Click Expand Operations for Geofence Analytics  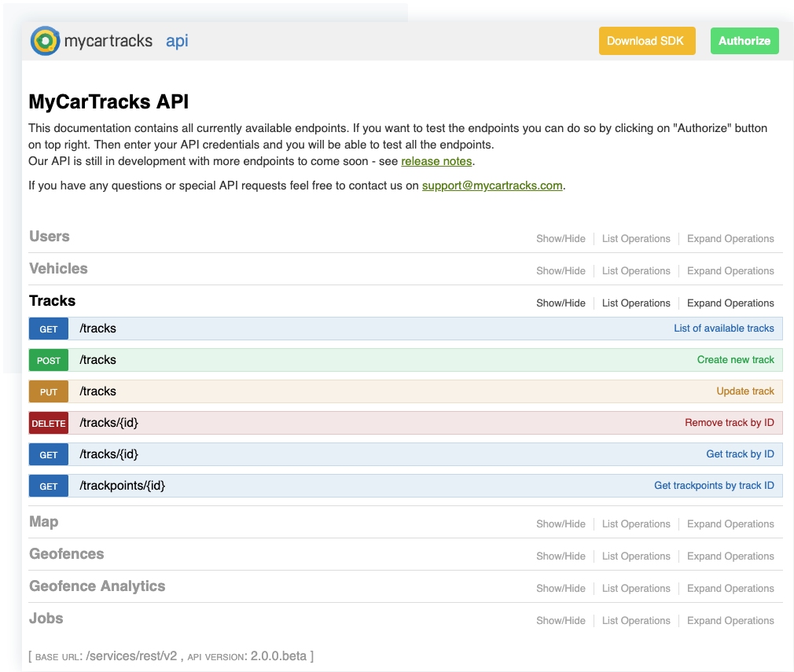click(730, 589)
